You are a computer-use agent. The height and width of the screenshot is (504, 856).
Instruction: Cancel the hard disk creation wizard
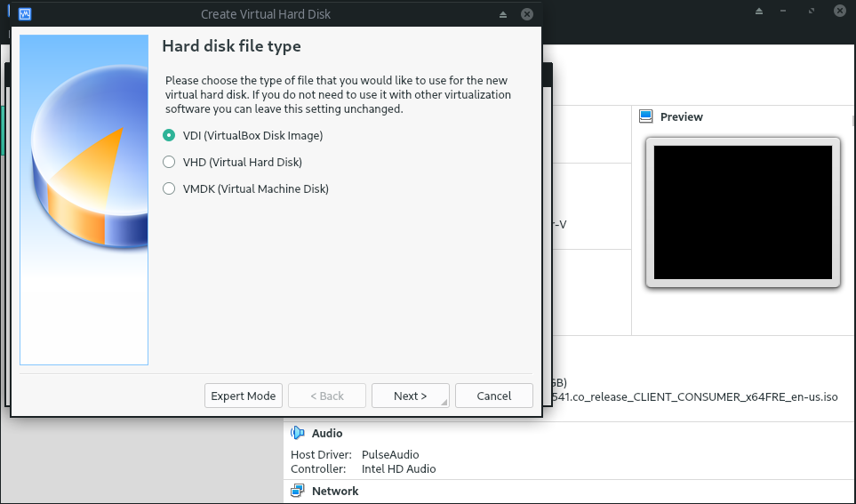(x=493, y=396)
